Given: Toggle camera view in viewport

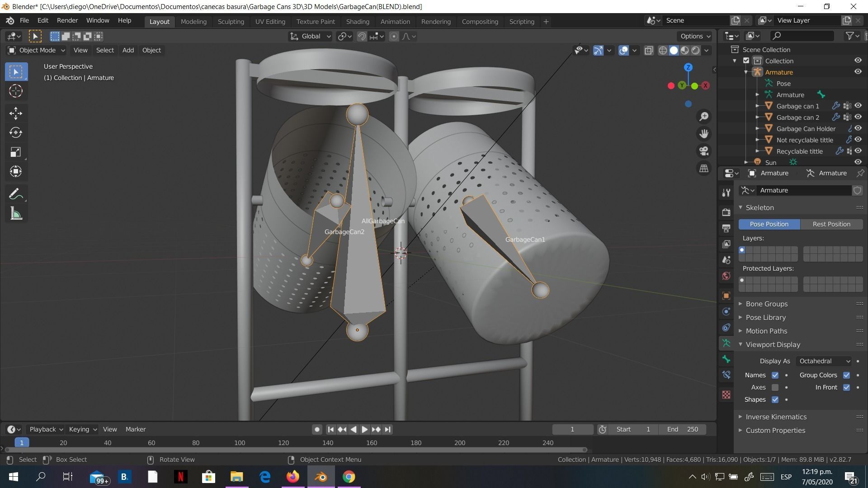Looking at the screenshot, I should (x=704, y=151).
